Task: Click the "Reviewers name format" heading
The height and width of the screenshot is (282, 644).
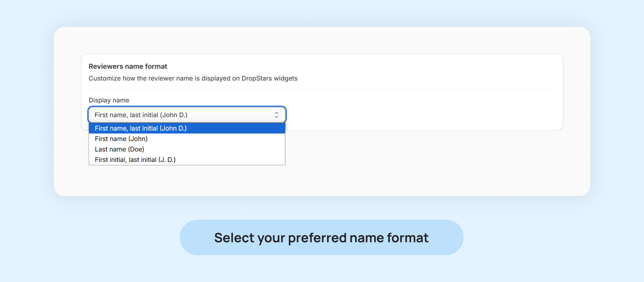Action: [x=128, y=66]
